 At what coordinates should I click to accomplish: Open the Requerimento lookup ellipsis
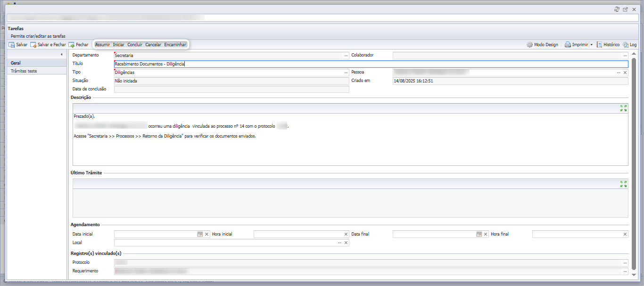click(625, 271)
